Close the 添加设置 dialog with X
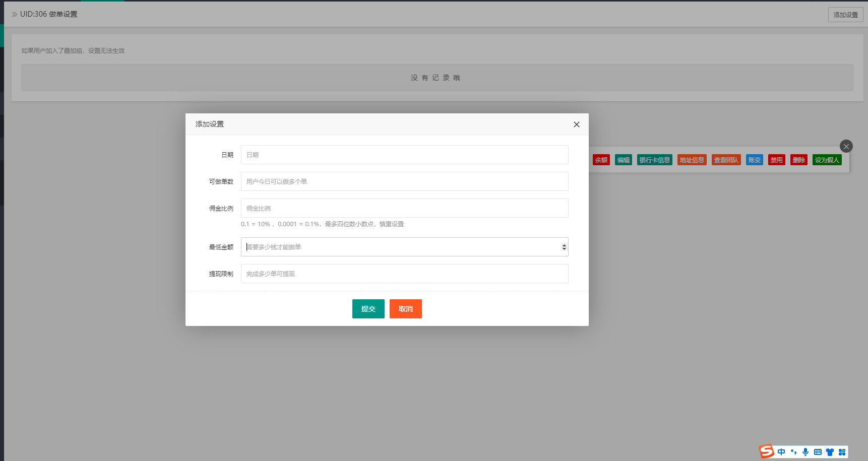 (x=576, y=124)
